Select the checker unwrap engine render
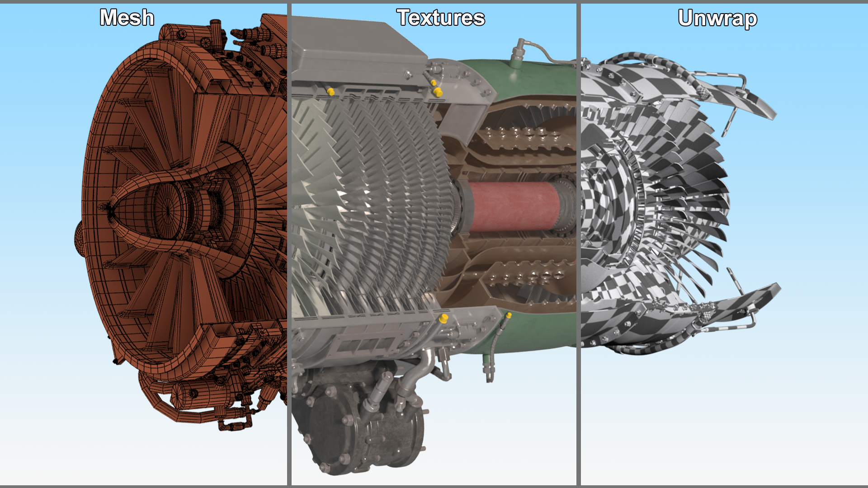 (x=680, y=203)
